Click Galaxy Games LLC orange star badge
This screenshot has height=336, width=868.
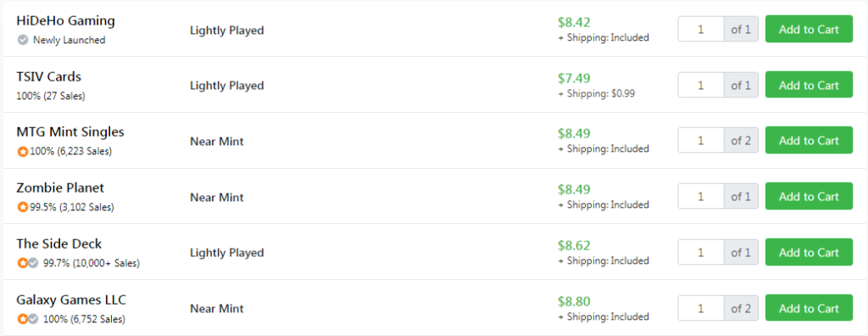(x=22, y=319)
